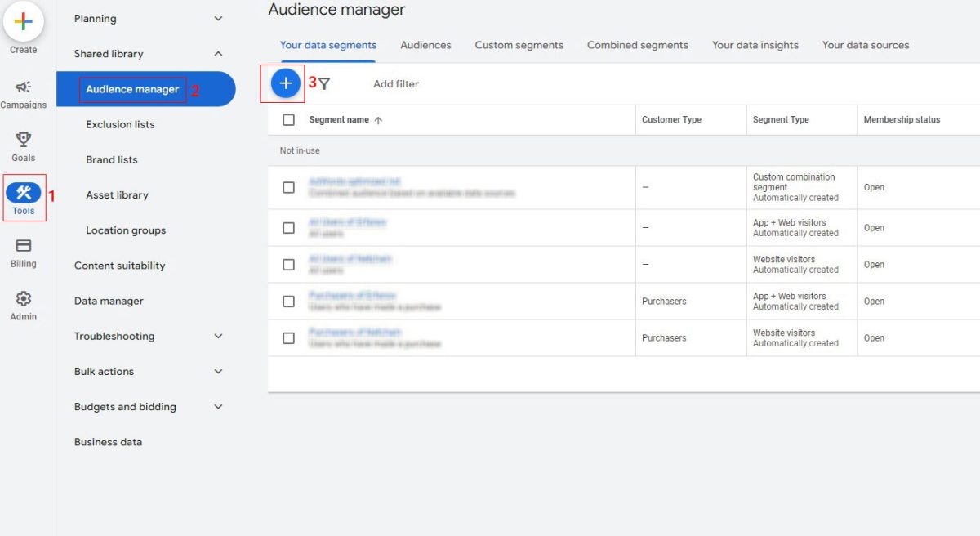Viewport: 980px width, 536px height.
Task: Select Audience manager in sidebar
Action: tap(146, 89)
